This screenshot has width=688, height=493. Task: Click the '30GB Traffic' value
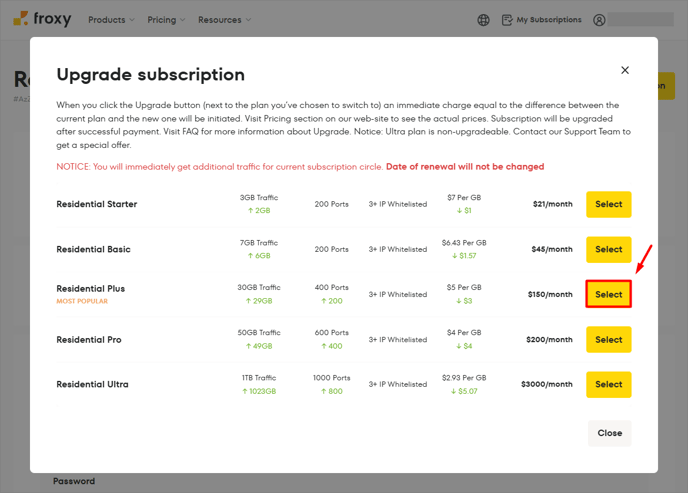click(x=259, y=288)
